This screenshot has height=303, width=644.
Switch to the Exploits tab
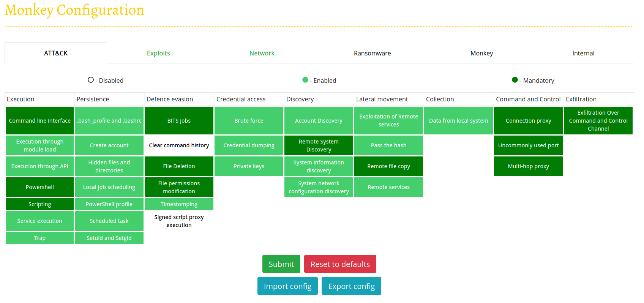tap(158, 53)
